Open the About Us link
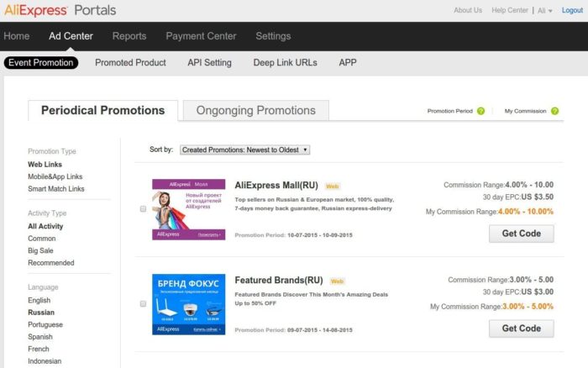Screen dimensions: 588x368 [468, 10]
